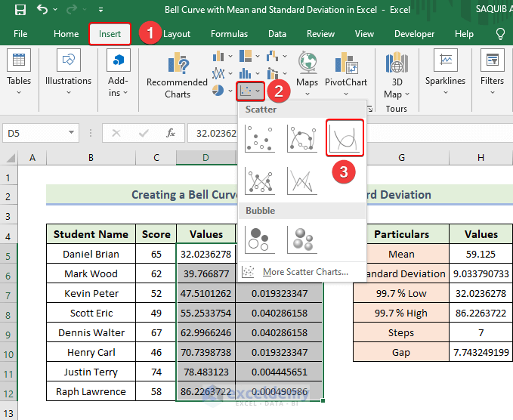This screenshot has height=420, width=513.
Task: Switch to the Developer tab
Action: tap(414, 34)
